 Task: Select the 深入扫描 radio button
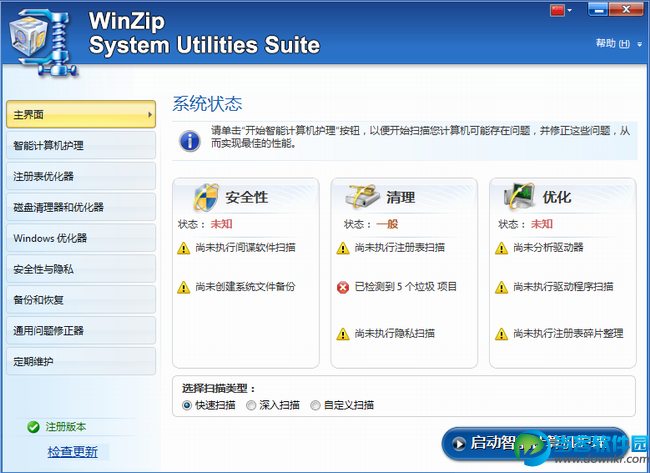pyautogui.click(x=251, y=405)
